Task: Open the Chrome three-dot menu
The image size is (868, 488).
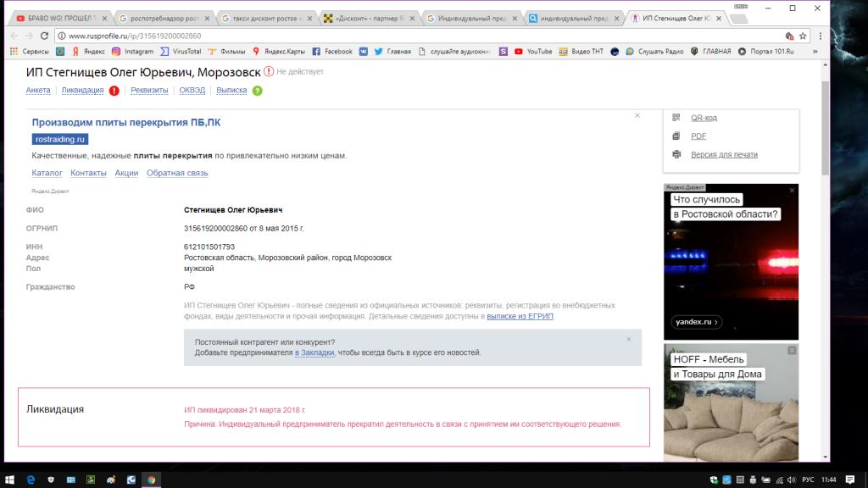Action: (821, 36)
